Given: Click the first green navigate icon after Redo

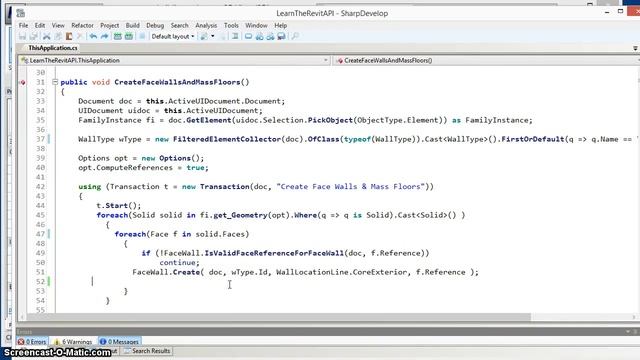Looking at the screenshot, I should point(118,36).
